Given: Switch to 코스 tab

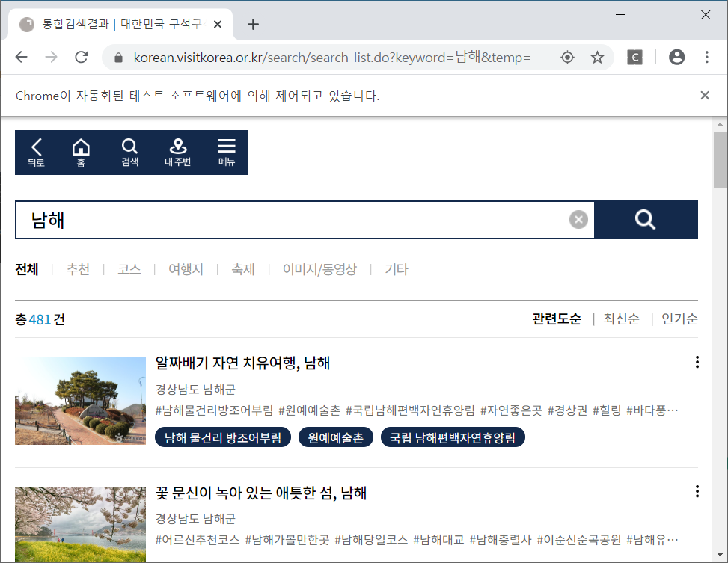Looking at the screenshot, I should [129, 269].
